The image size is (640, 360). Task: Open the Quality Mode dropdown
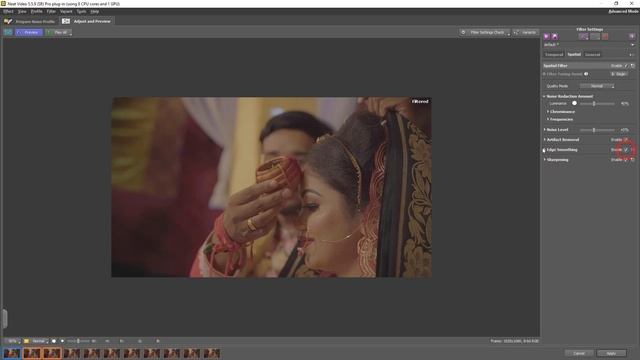point(597,86)
